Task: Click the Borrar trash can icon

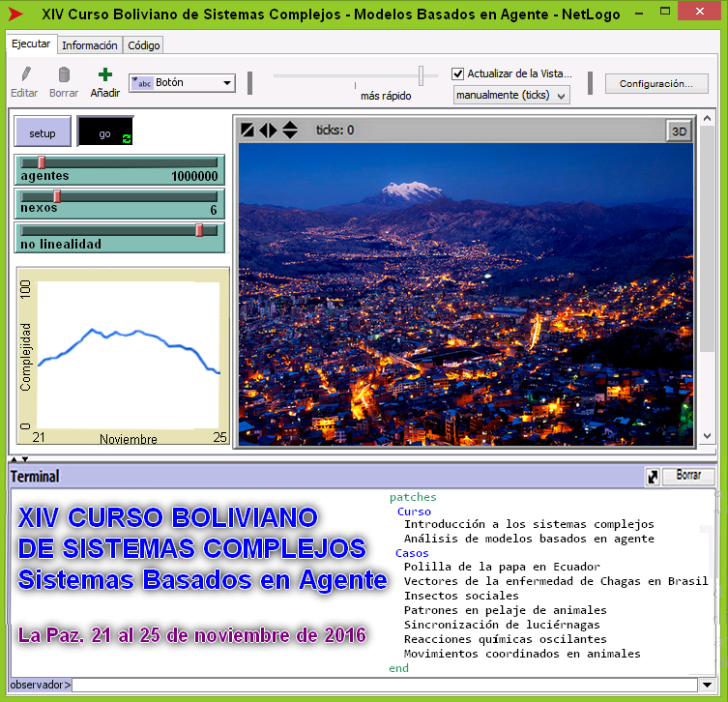Action: click(64, 75)
